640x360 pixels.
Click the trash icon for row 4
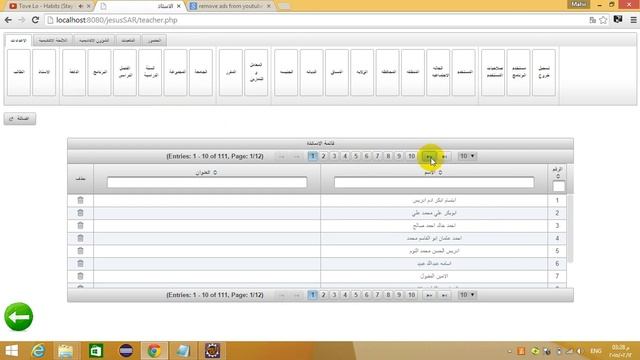pyautogui.click(x=80, y=238)
